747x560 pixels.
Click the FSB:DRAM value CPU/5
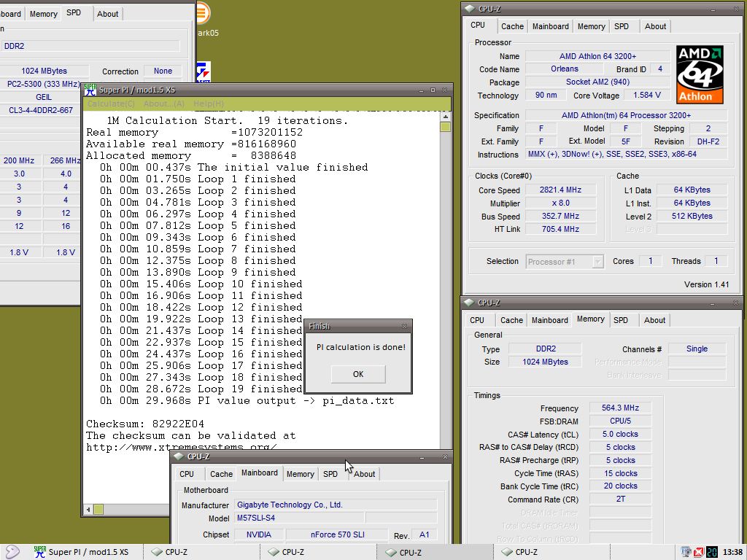click(x=620, y=421)
